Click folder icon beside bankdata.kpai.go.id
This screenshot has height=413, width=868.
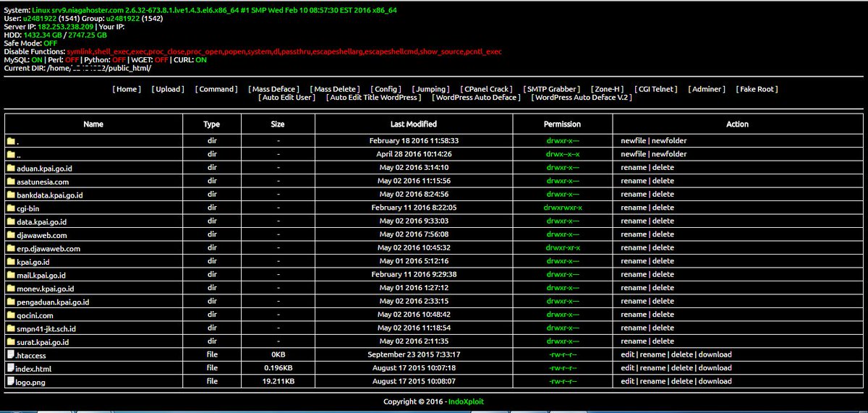pos(11,195)
